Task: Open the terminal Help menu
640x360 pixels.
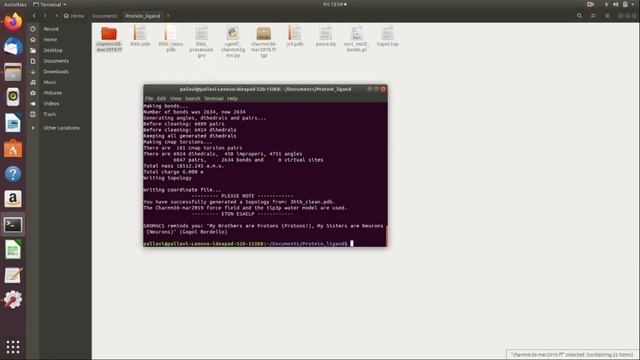Action: click(232, 98)
